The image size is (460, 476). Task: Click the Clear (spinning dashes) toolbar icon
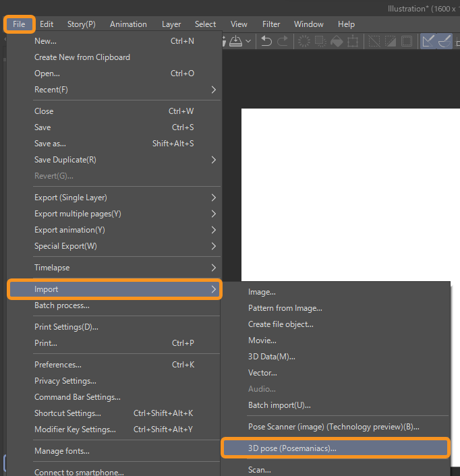[304, 41]
